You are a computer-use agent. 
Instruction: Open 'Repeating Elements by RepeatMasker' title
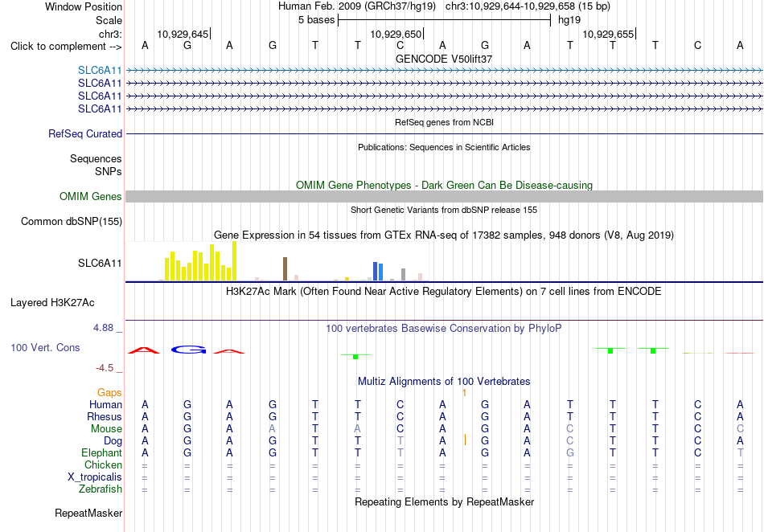pyautogui.click(x=444, y=502)
